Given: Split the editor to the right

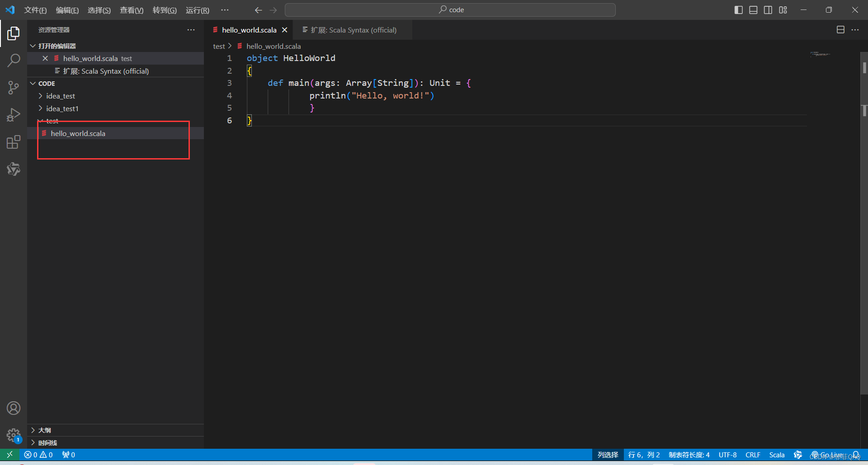Looking at the screenshot, I should pos(840,30).
